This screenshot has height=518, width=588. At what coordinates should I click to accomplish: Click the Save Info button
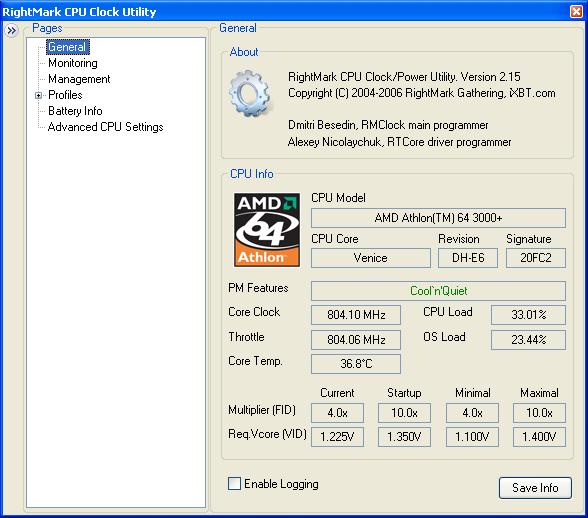(535, 488)
